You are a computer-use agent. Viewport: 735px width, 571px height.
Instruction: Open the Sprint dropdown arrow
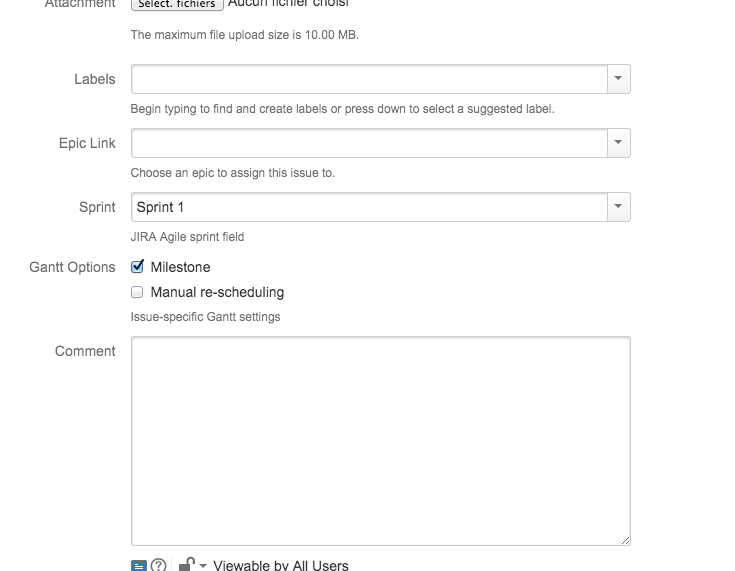point(619,207)
